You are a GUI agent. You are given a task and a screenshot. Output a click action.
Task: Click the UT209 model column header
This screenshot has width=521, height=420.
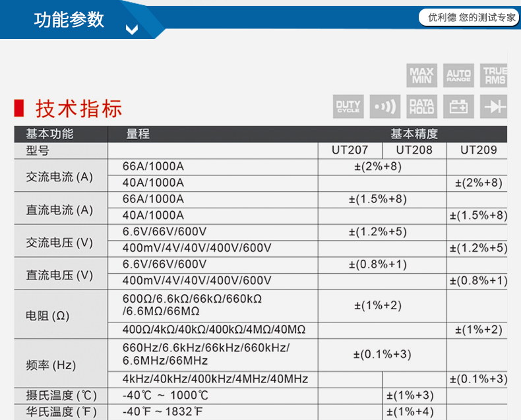tap(478, 150)
